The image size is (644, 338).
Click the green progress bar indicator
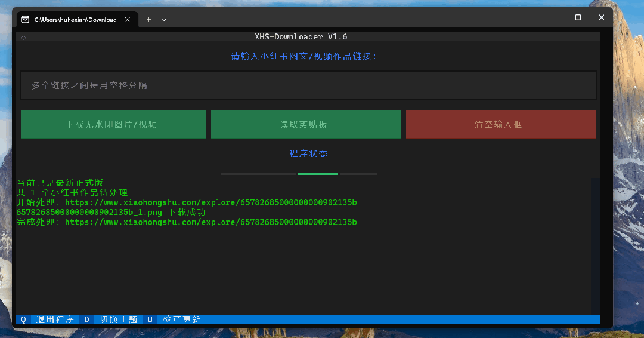317,174
